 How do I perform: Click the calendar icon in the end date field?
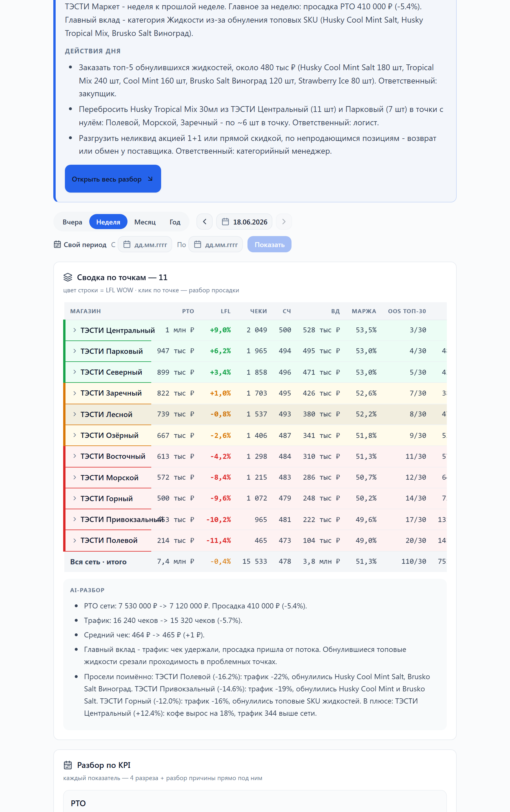(197, 244)
